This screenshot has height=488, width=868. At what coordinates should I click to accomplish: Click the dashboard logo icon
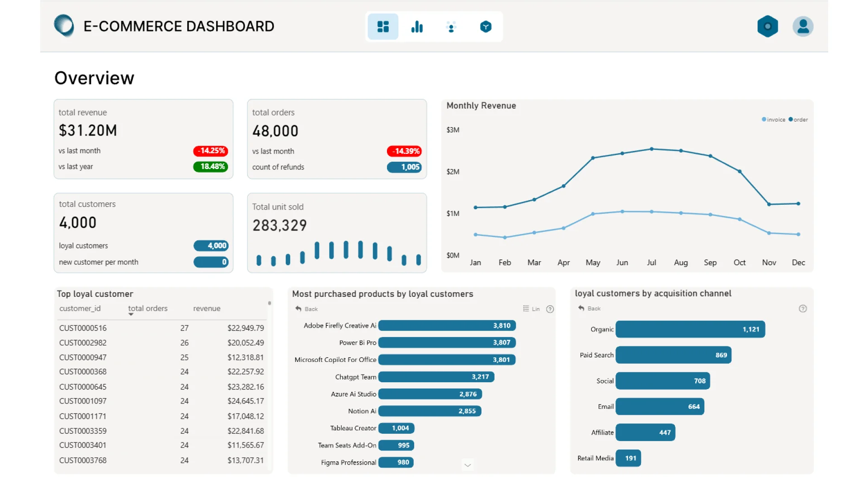(64, 25)
